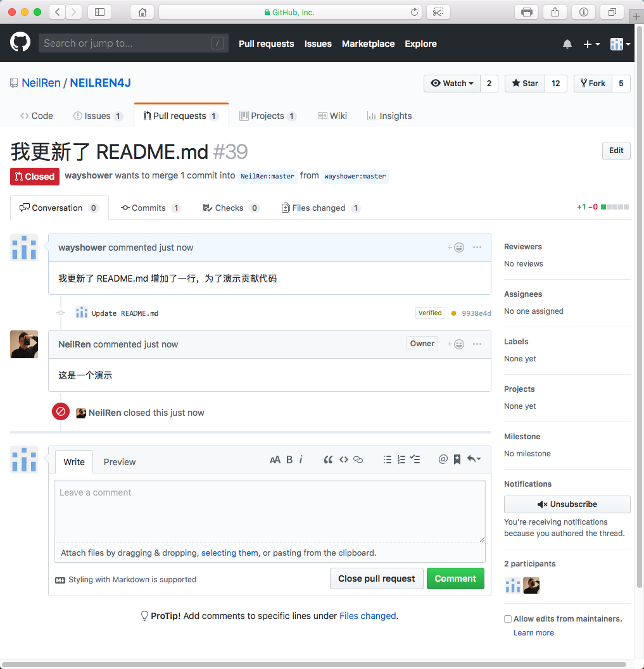
Task: Switch to the Checks tab
Action: pyautogui.click(x=231, y=208)
